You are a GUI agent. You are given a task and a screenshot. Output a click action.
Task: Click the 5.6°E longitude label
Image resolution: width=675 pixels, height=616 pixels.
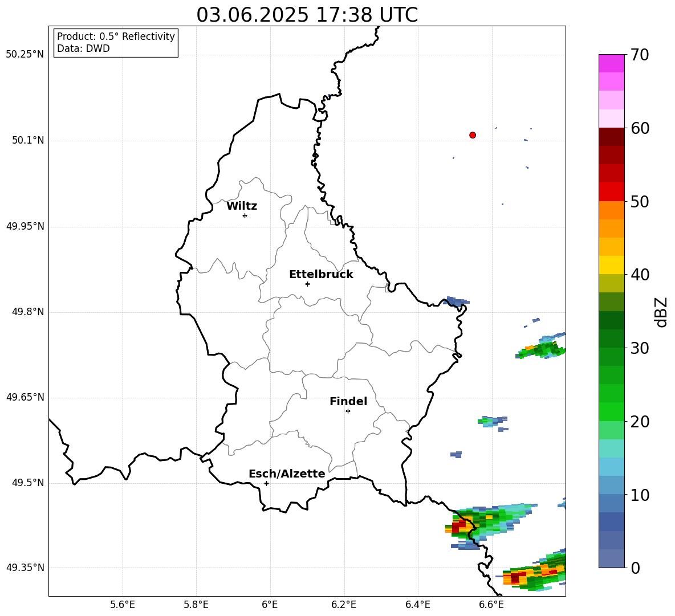point(123,605)
